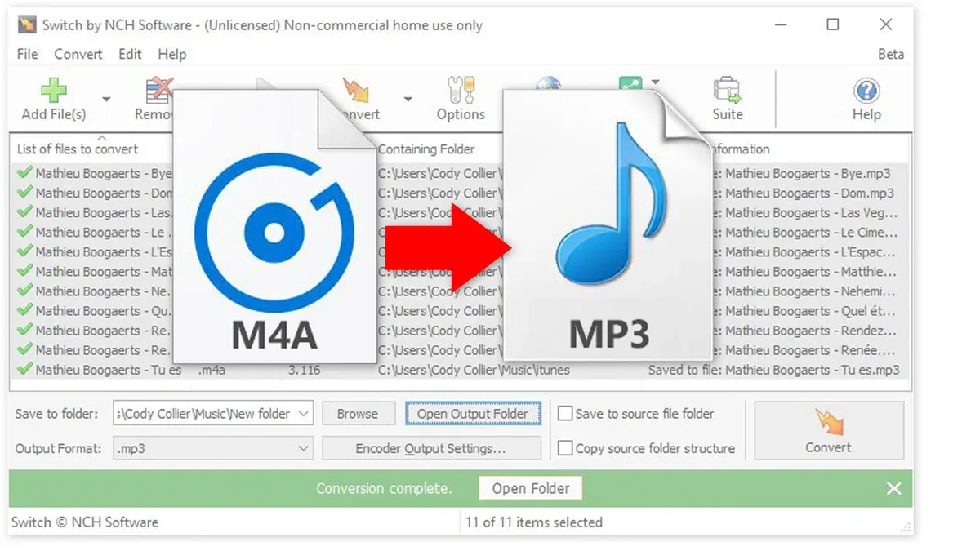This screenshot has width=980, height=551.
Task: Click the green check beside Mathieu Boogaerts - Bye
Action: point(24,173)
